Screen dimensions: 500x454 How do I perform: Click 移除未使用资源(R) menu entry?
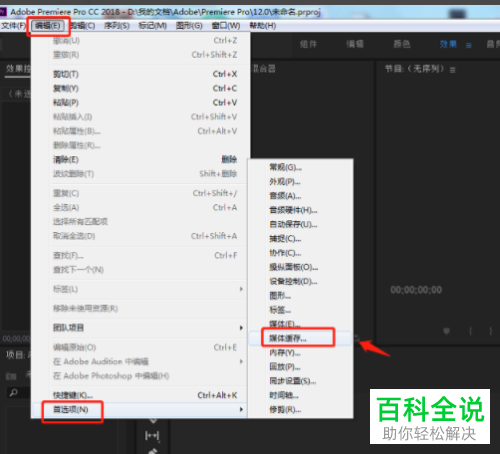point(140,308)
